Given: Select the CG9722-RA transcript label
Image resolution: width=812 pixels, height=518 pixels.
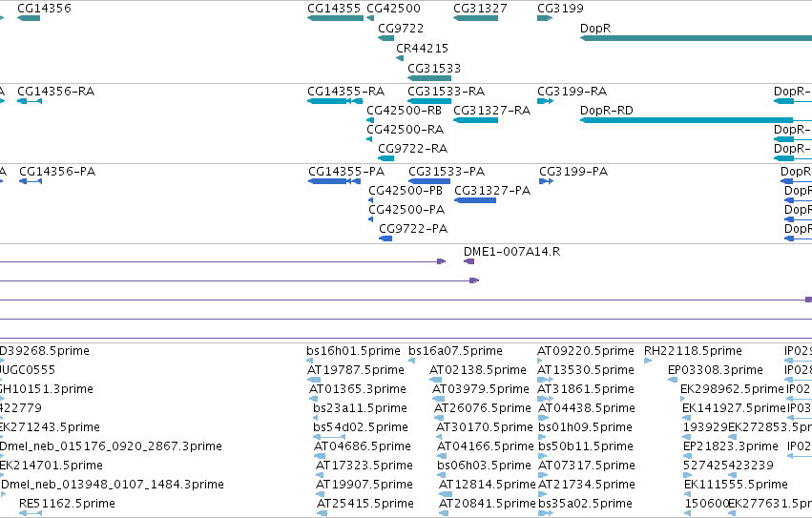Looking at the screenshot, I should (x=413, y=149).
